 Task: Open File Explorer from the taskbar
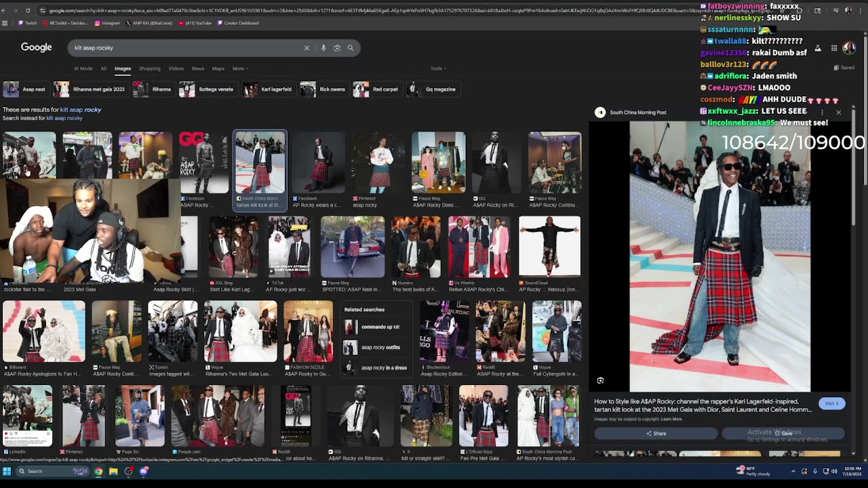(x=113, y=471)
